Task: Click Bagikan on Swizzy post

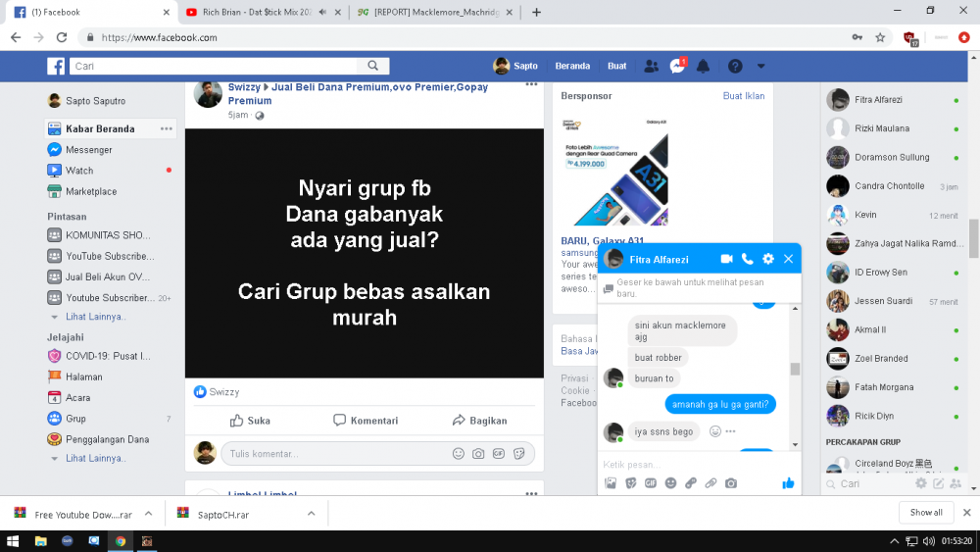Action: 479,421
